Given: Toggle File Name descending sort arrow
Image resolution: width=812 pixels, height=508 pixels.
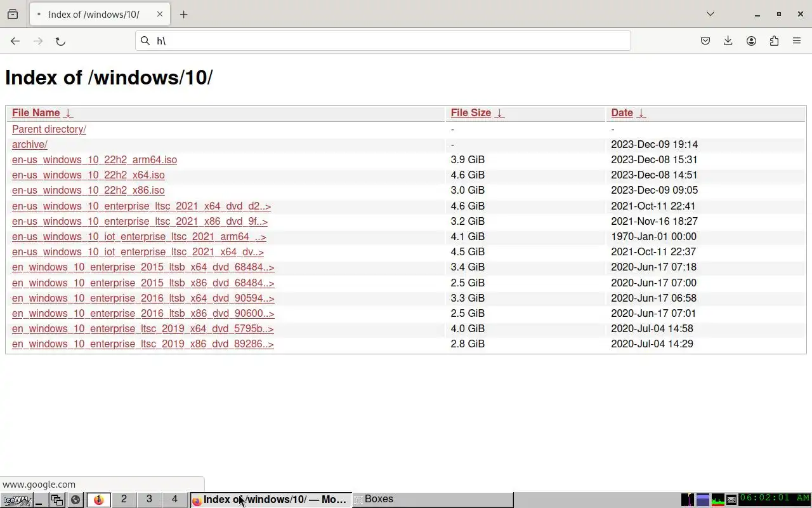Looking at the screenshot, I should tap(69, 113).
